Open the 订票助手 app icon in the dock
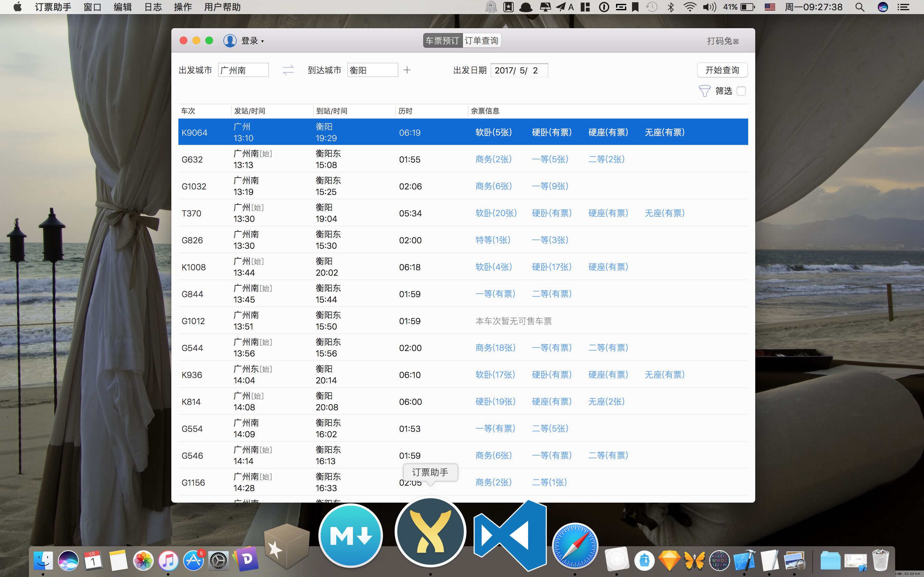Viewport: 924px width, 577px height. pyautogui.click(x=430, y=532)
